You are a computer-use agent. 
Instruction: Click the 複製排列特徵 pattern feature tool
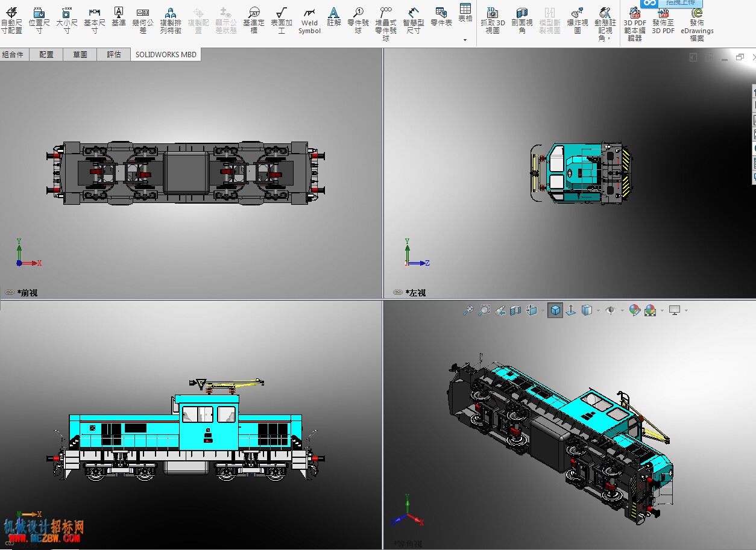[171, 20]
